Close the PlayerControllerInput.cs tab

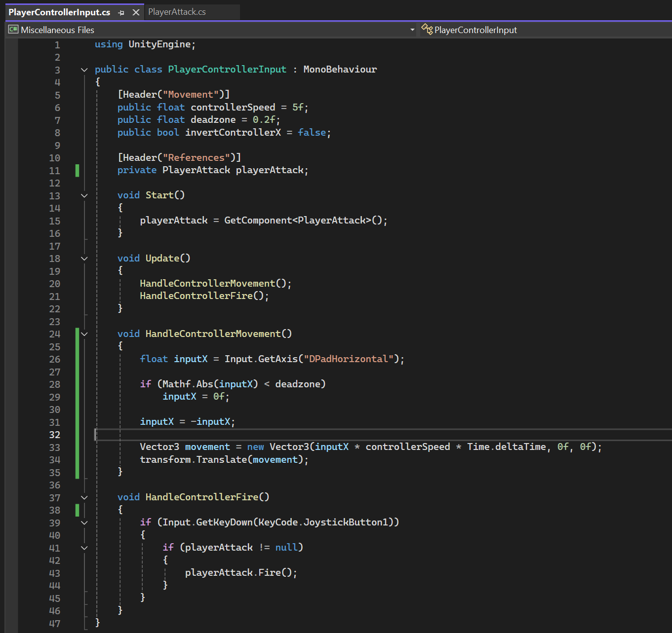pyautogui.click(x=136, y=12)
